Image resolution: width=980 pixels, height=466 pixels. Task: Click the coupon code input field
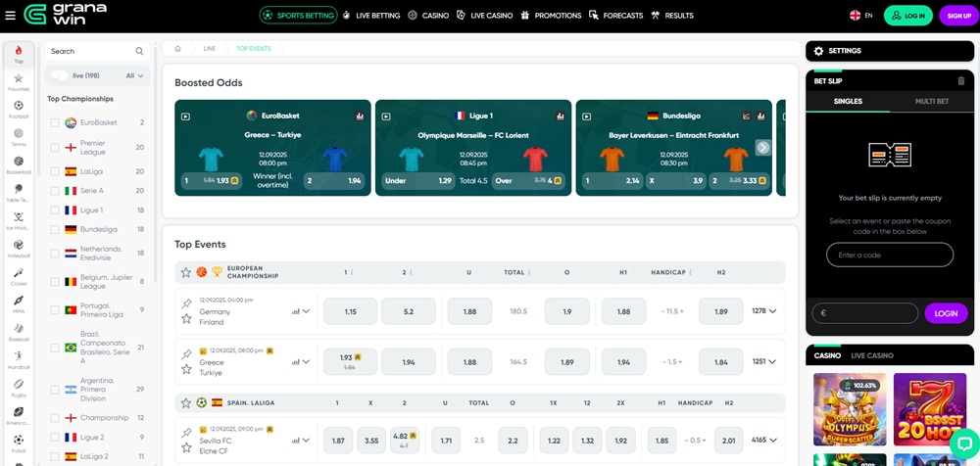[x=890, y=255]
